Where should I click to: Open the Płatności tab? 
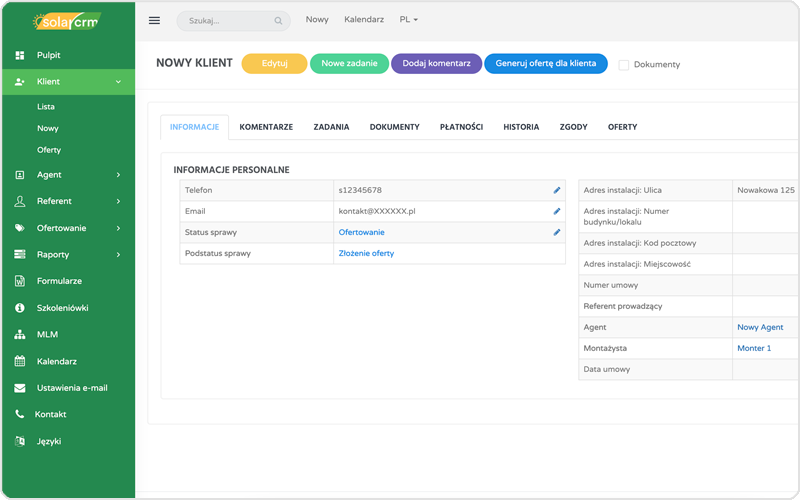(461, 127)
